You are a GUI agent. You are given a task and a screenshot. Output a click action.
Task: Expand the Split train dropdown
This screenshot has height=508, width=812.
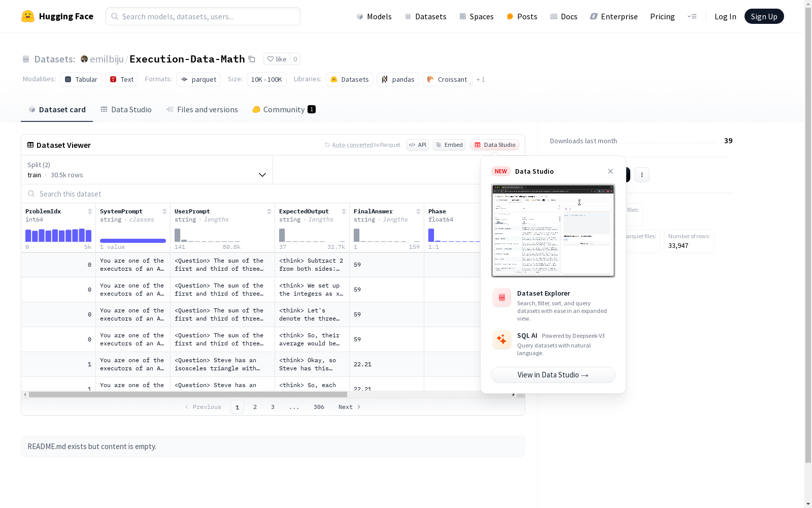click(x=147, y=170)
